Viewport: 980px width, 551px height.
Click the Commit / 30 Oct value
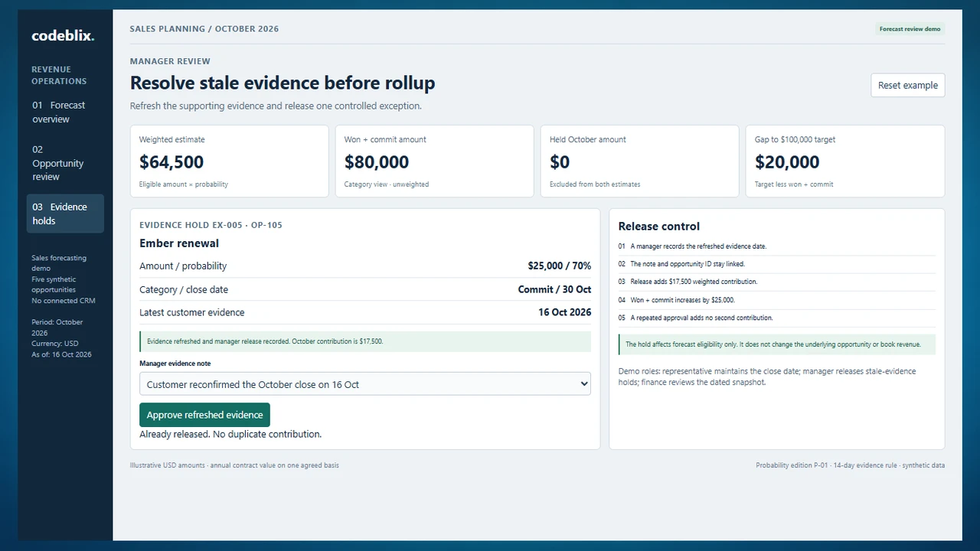pos(554,289)
